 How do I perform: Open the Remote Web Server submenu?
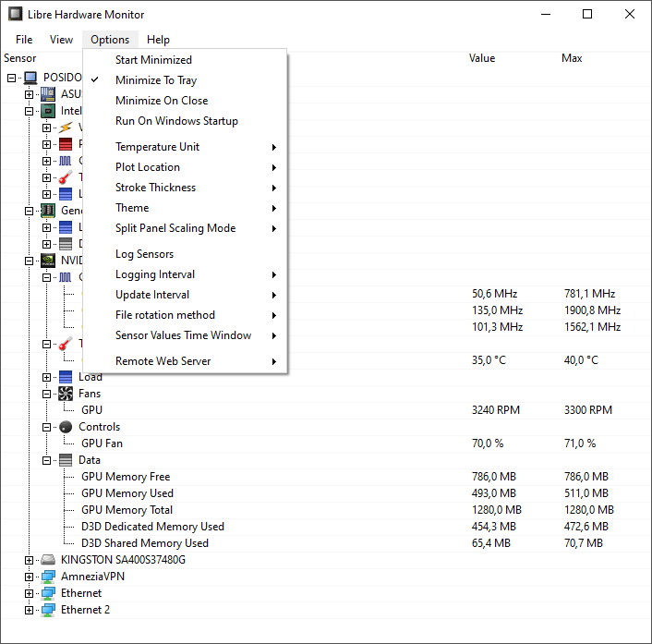pos(185,361)
